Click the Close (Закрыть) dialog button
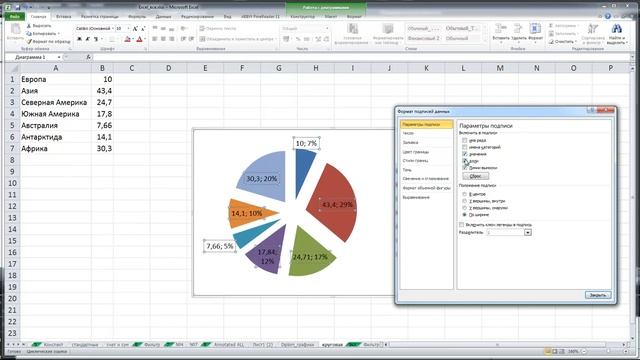The width and height of the screenshot is (640, 360). (x=598, y=295)
